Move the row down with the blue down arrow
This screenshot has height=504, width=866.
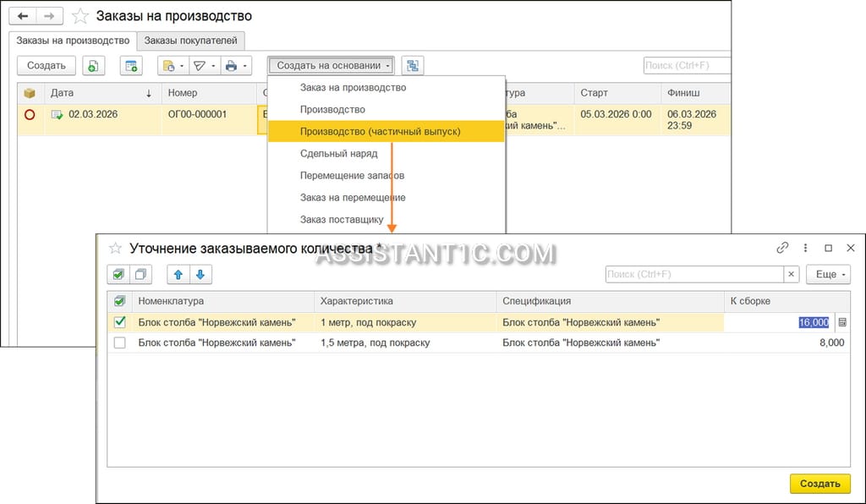[200, 274]
